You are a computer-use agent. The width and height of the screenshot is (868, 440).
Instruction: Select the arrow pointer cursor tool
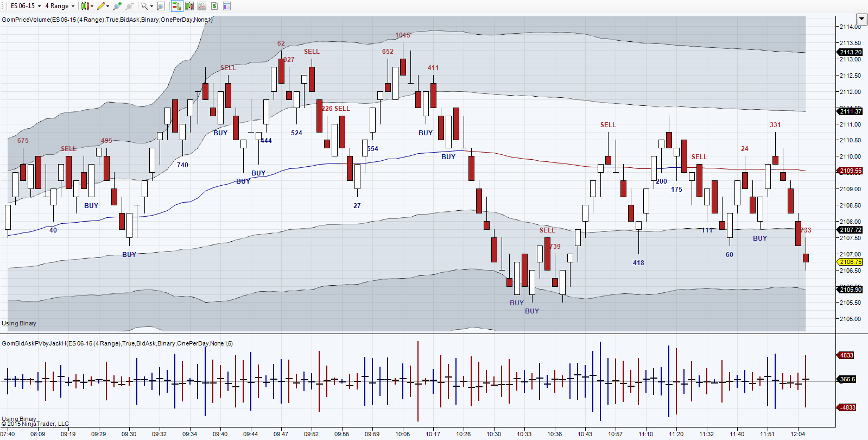[144, 6]
